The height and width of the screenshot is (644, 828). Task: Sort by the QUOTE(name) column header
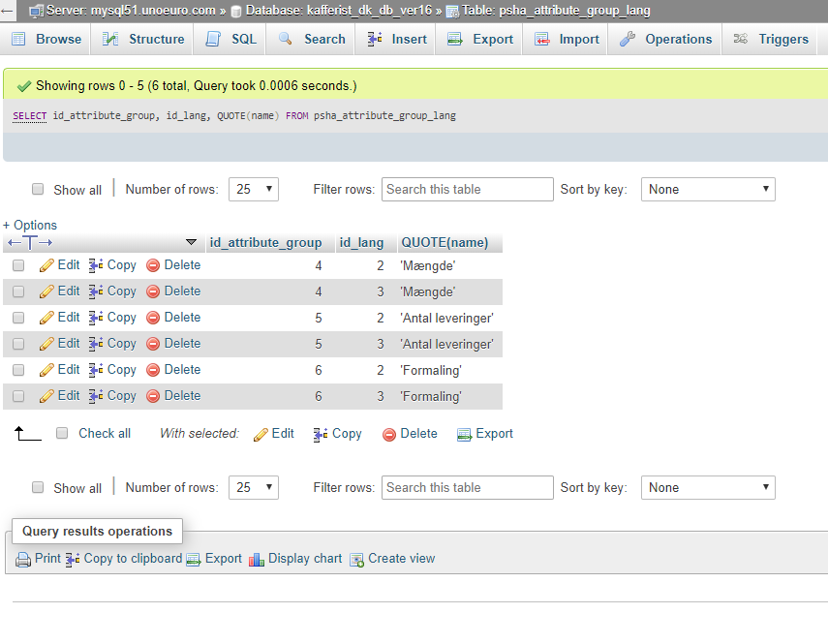point(445,243)
